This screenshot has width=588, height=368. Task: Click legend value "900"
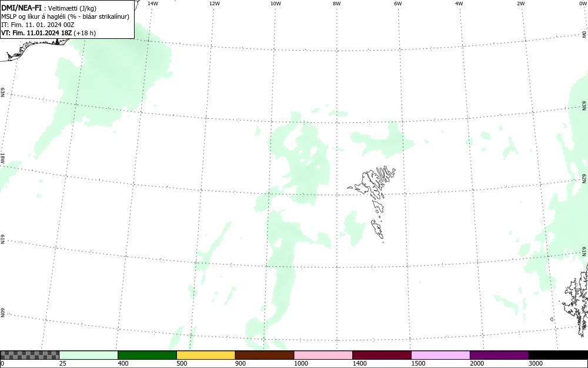coord(240,363)
